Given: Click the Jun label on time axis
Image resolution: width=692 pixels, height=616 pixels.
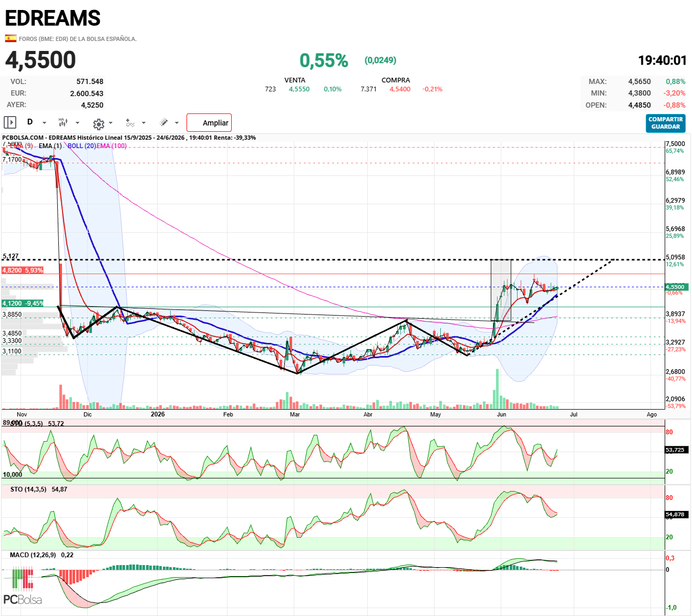Looking at the screenshot, I should coord(502,414).
